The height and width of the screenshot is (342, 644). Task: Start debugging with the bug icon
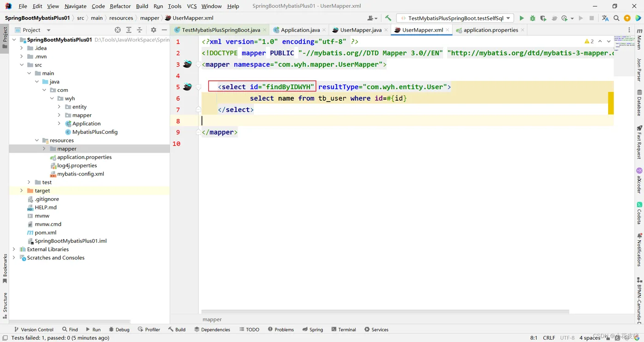(x=532, y=18)
